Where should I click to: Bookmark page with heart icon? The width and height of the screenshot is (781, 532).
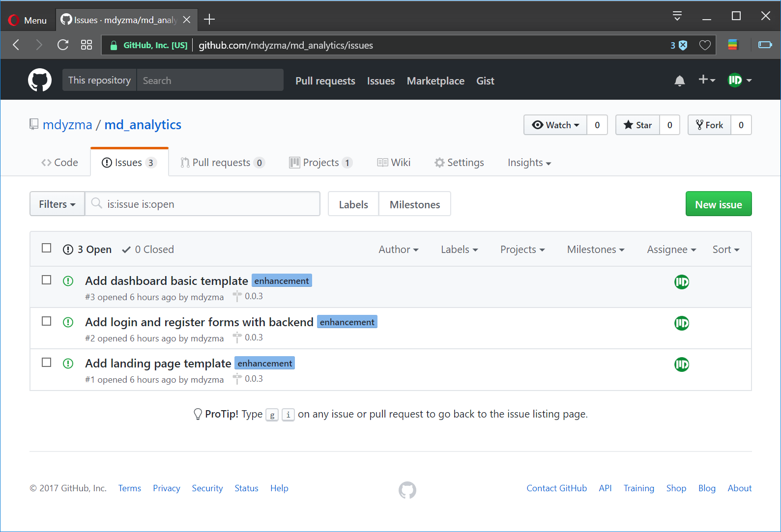(x=705, y=45)
